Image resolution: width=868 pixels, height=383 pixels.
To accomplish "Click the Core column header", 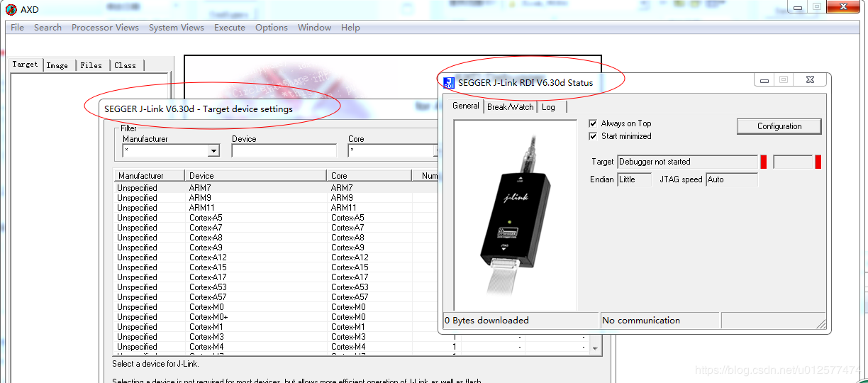I will (369, 175).
